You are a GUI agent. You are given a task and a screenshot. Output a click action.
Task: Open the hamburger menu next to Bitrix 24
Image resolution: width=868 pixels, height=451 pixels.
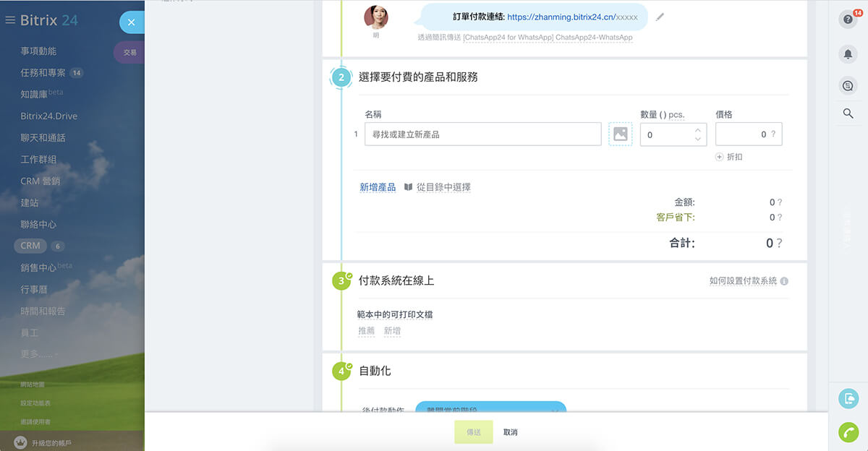pyautogui.click(x=10, y=20)
